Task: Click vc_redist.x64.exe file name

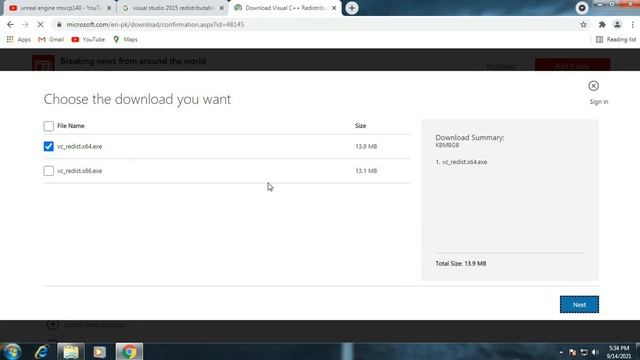Action: (x=80, y=146)
